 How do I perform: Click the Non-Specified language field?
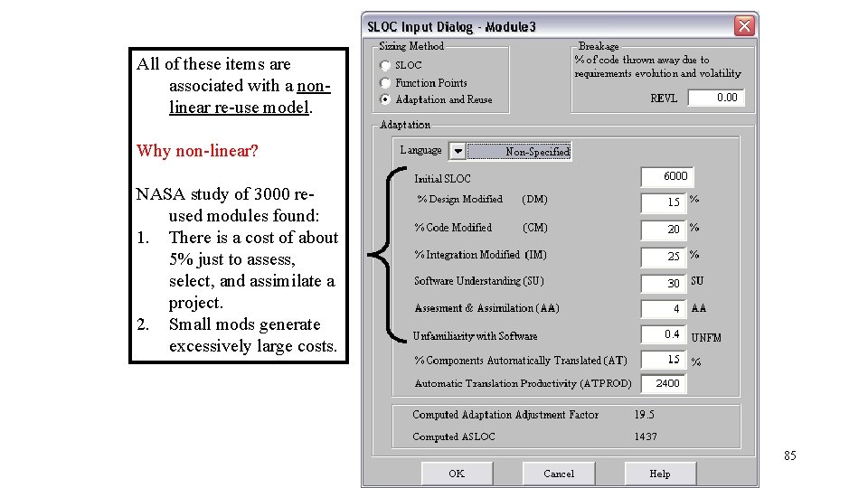click(519, 152)
